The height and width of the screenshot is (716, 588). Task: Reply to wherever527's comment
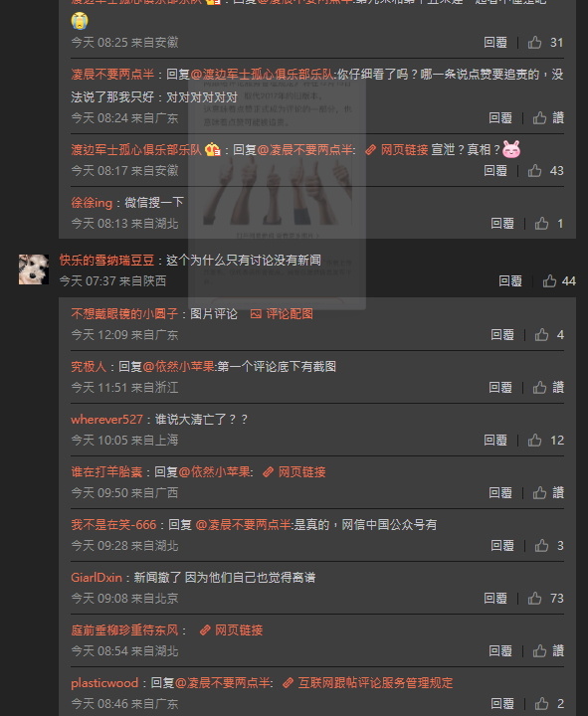(x=495, y=440)
